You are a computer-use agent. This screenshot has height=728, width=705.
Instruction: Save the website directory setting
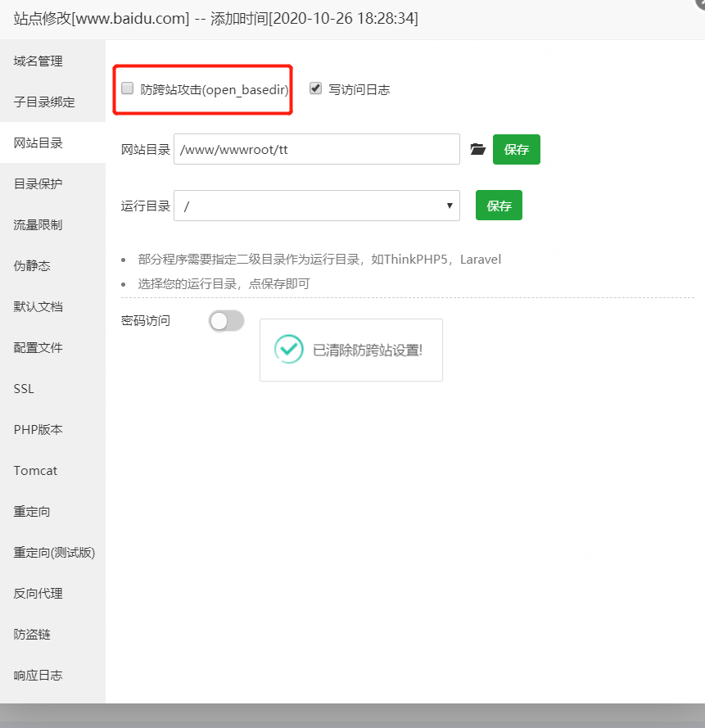coord(516,149)
